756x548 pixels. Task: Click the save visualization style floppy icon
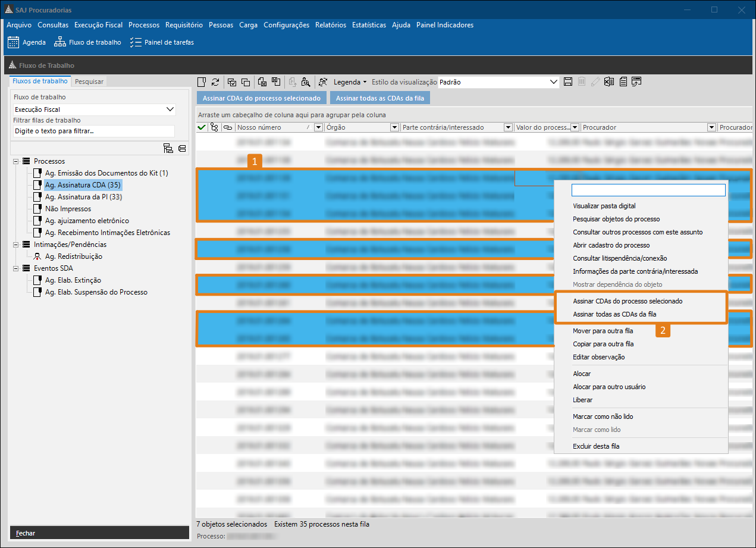point(568,82)
